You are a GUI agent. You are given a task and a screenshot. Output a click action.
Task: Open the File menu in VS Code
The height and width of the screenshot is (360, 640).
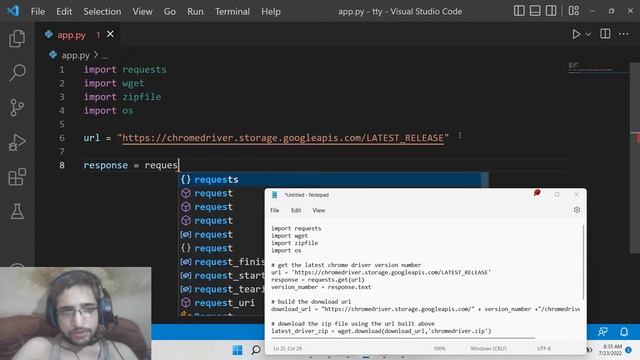point(38,11)
